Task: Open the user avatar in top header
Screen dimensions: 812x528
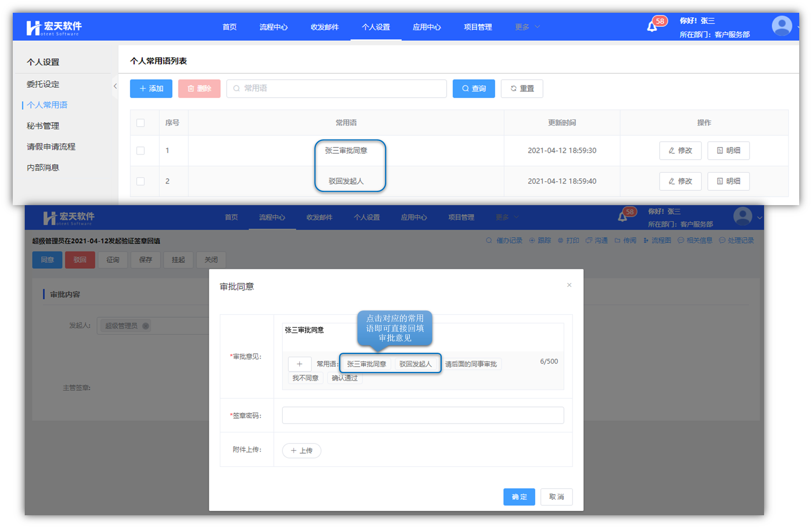Action: coord(782,26)
